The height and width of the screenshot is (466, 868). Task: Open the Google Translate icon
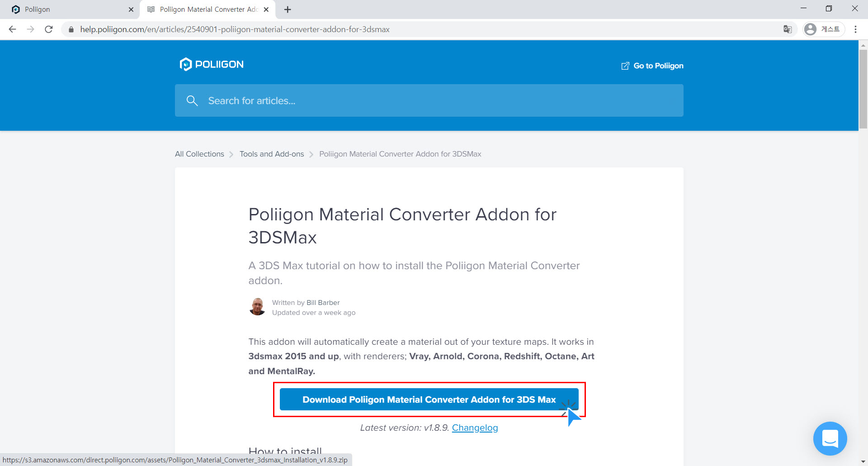pyautogui.click(x=788, y=29)
